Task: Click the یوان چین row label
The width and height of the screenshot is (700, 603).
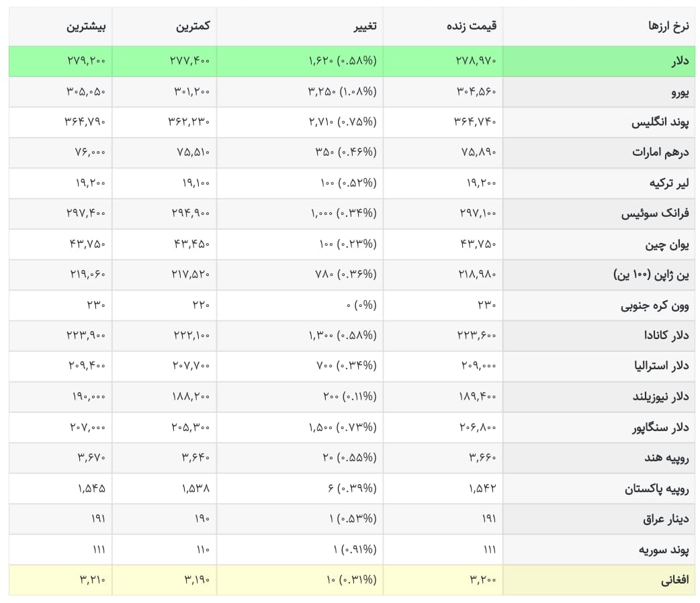Action: (666, 244)
